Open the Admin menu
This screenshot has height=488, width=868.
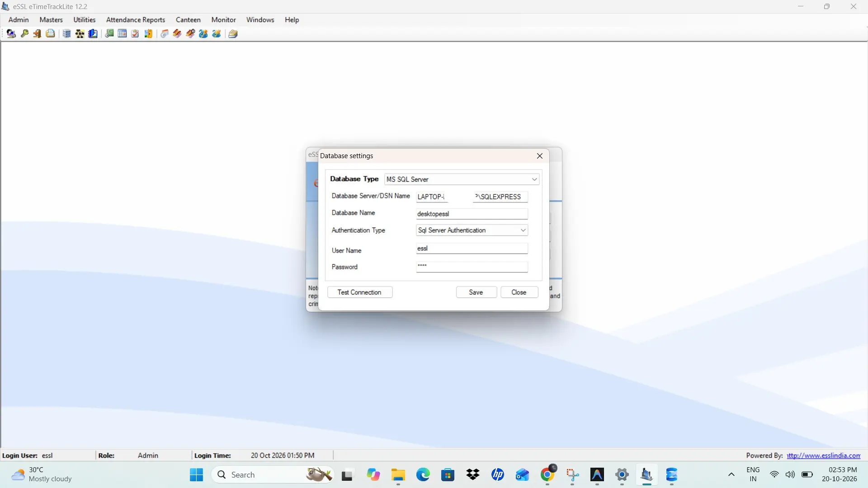coord(19,20)
